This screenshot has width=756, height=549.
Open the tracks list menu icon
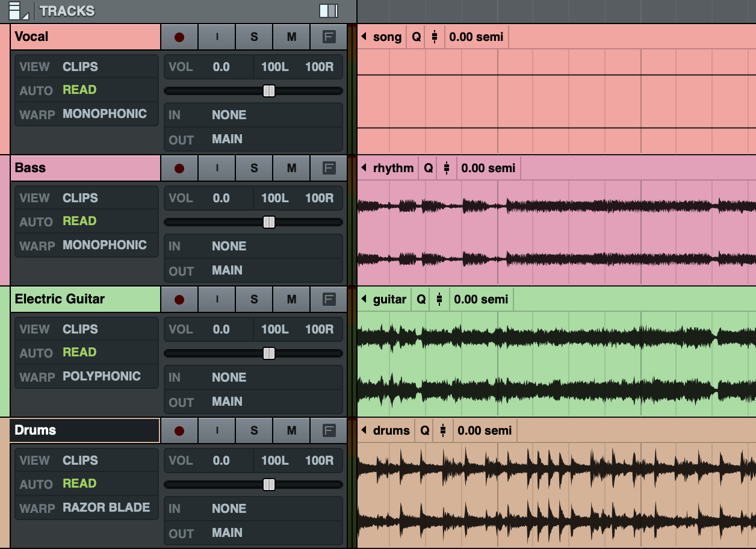coord(19,11)
